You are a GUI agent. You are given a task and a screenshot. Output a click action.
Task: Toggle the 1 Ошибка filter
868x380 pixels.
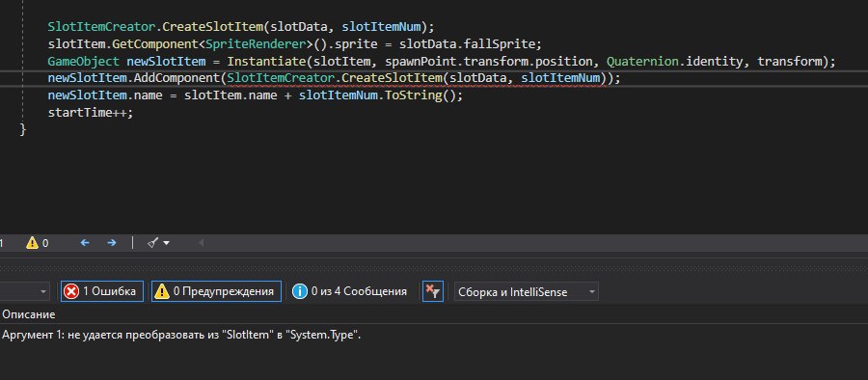coord(102,291)
